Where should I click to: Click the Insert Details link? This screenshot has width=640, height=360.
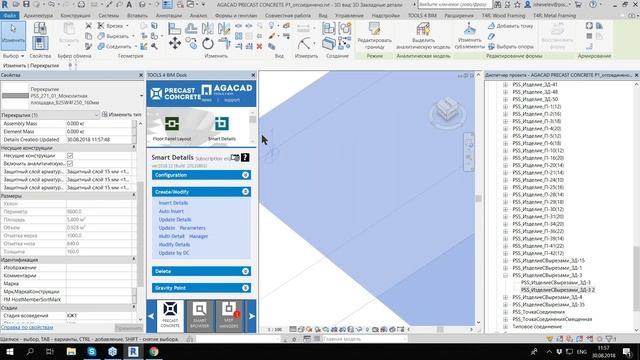(173, 203)
